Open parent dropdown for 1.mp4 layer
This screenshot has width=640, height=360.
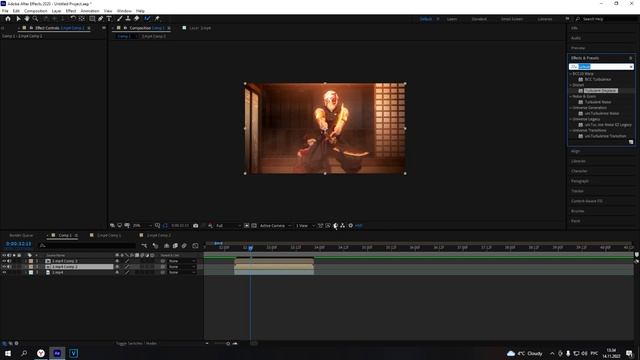(x=182, y=272)
